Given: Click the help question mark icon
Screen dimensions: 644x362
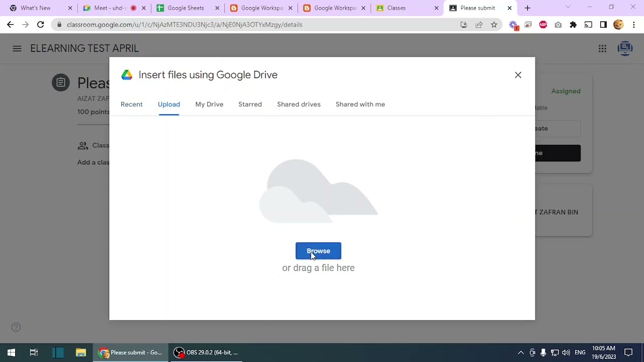Looking at the screenshot, I should pos(16,327).
